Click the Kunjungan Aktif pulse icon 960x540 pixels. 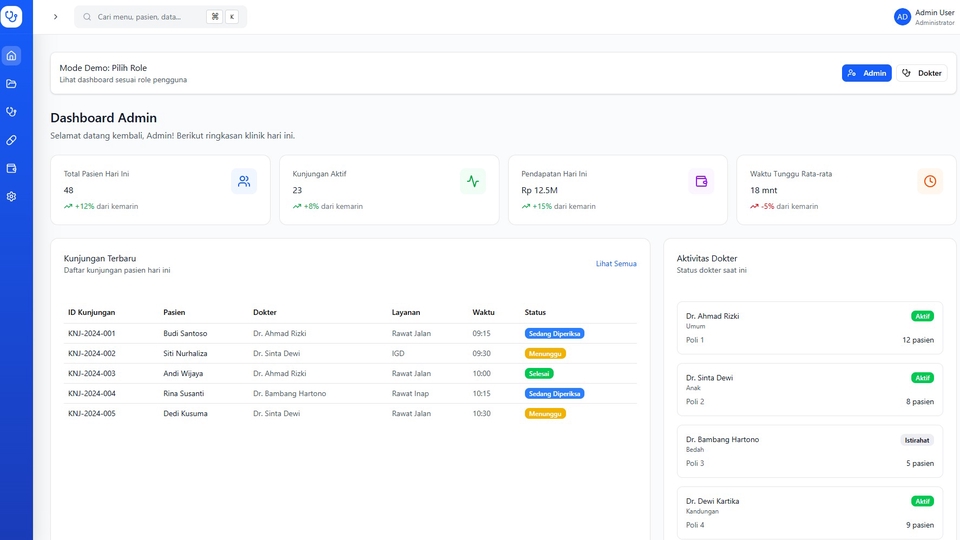473,181
